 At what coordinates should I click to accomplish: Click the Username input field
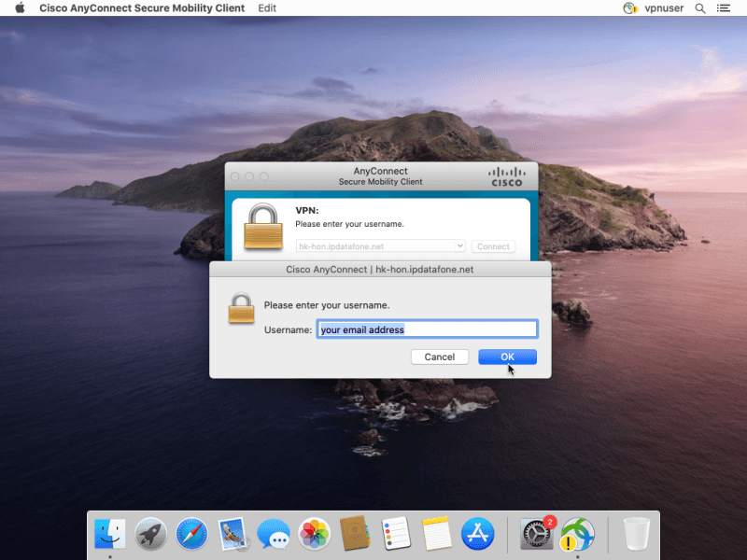[x=427, y=329]
